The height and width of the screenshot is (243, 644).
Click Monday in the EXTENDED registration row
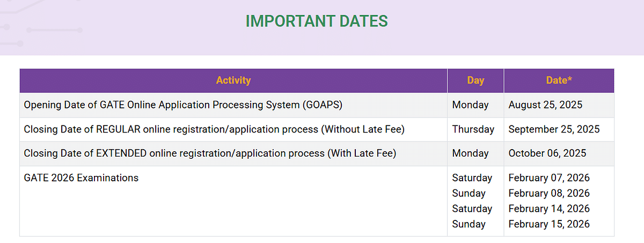(x=471, y=153)
